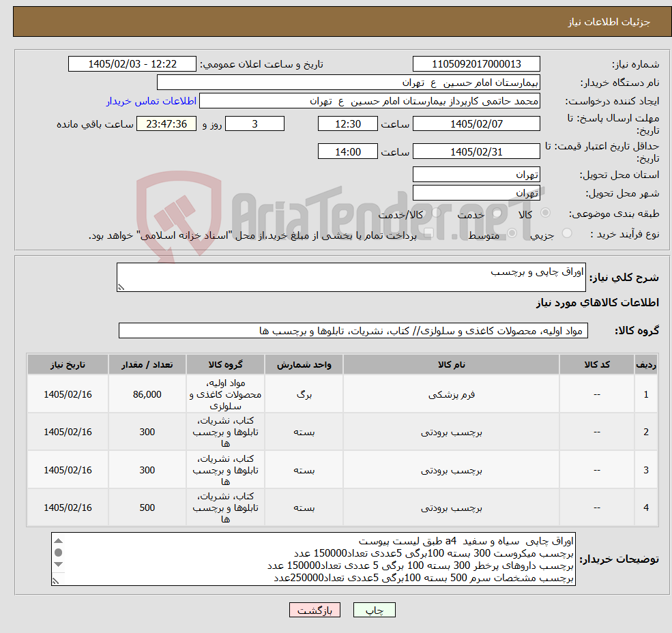Click the buyer organization name field

click(349, 83)
